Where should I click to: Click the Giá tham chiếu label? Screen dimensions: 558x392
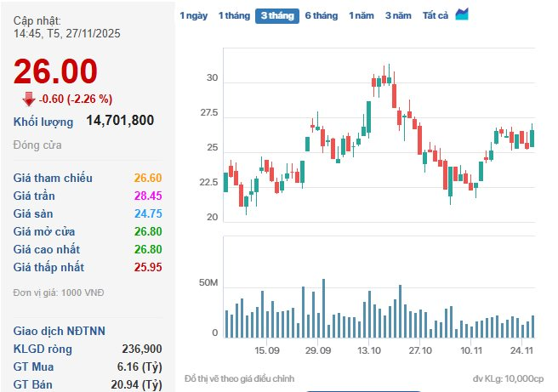point(53,178)
